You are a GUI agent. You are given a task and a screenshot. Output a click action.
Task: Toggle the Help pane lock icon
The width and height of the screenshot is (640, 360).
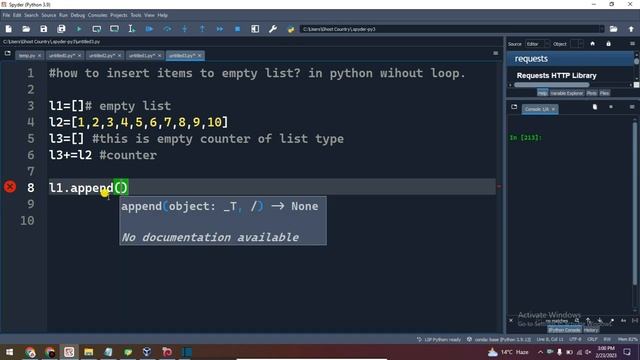tap(609, 44)
